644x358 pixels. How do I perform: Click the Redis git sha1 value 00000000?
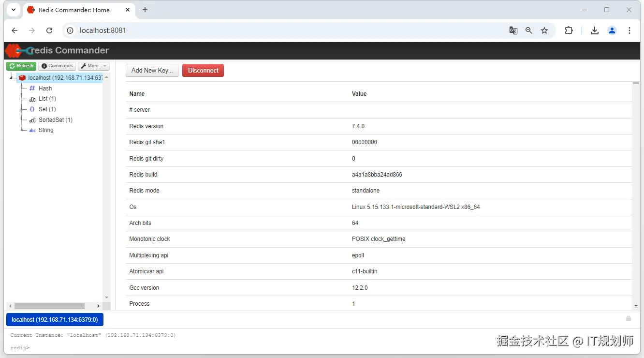pyautogui.click(x=365, y=142)
